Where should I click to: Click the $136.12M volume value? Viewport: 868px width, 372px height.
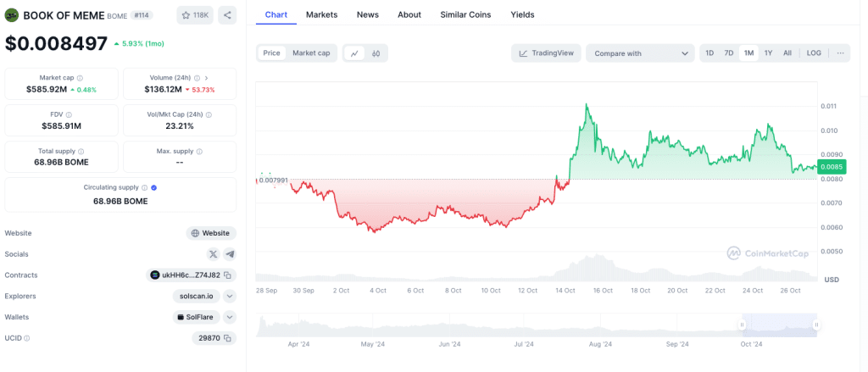[164, 89]
